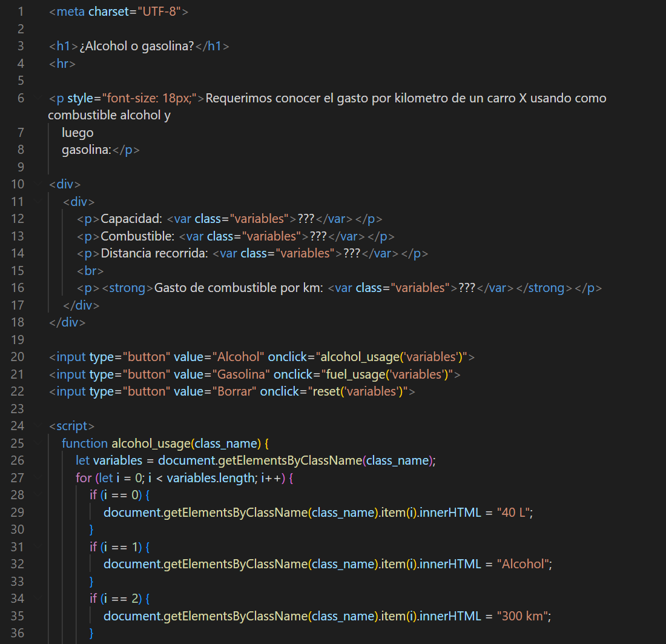Fold the alcohol_usage function at line 25
Image resolution: width=666 pixels, height=644 pixels.
click(x=39, y=443)
